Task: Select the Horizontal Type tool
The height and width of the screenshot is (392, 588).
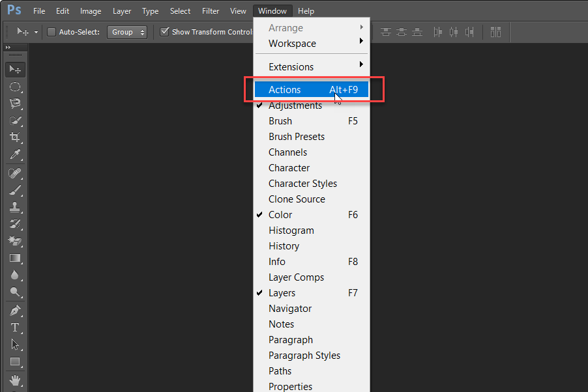Action: click(15, 328)
